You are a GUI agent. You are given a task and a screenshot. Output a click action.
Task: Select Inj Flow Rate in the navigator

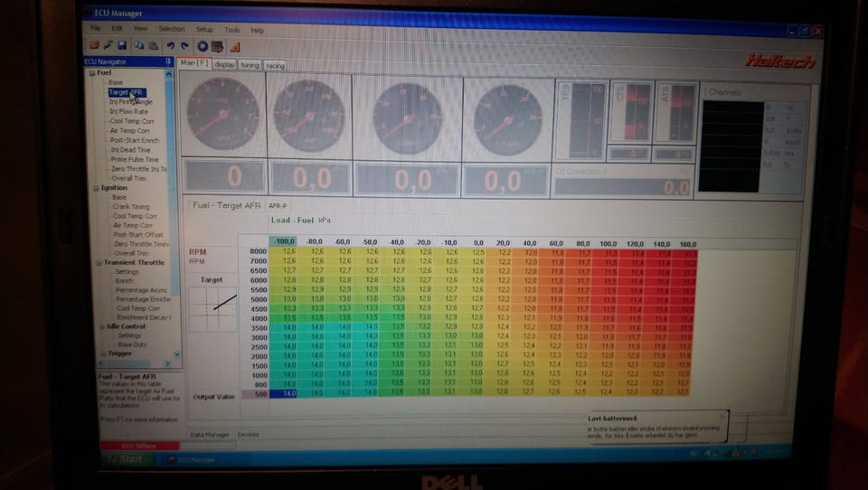(129, 111)
